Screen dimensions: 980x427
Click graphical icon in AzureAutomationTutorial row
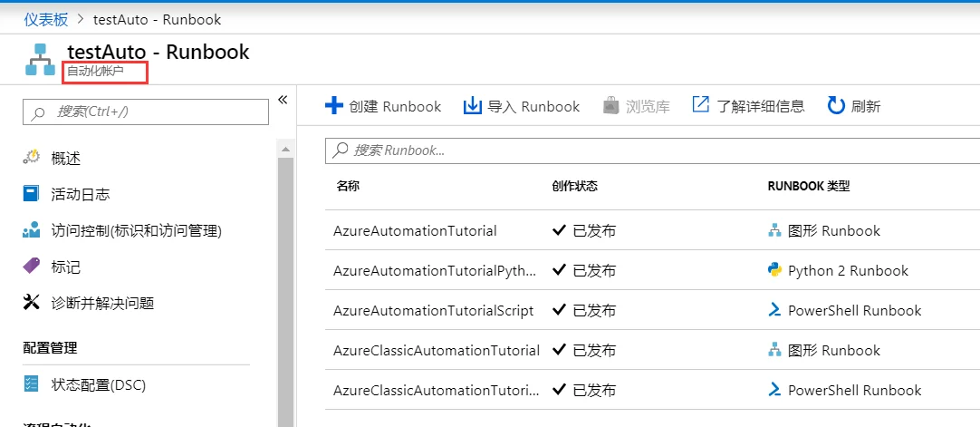pos(775,230)
